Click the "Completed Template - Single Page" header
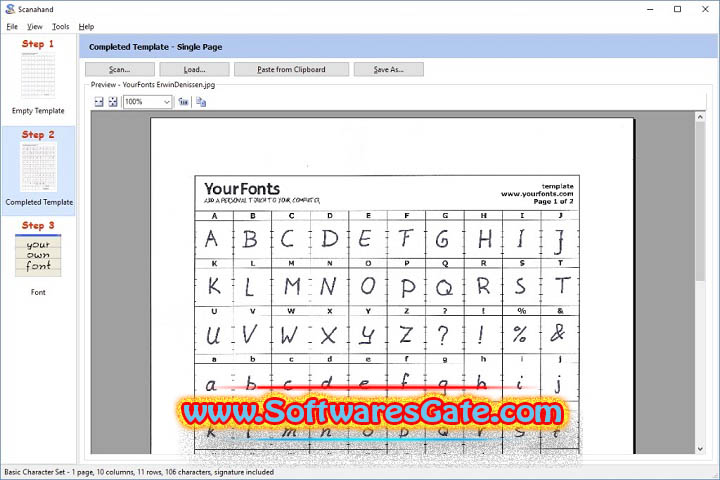This screenshot has width=720, height=480. (x=156, y=47)
